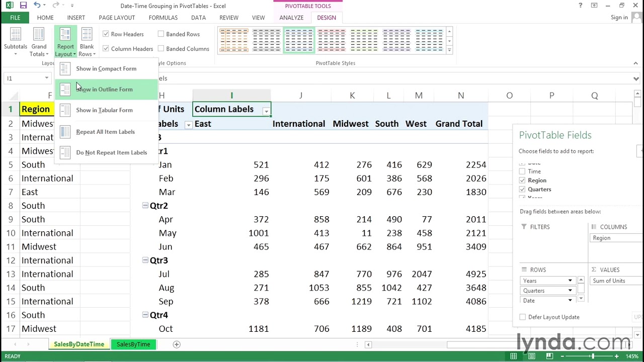Open the SalesByTime sheet tab
Viewport: 644px width, 362px height.
[133, 344]
